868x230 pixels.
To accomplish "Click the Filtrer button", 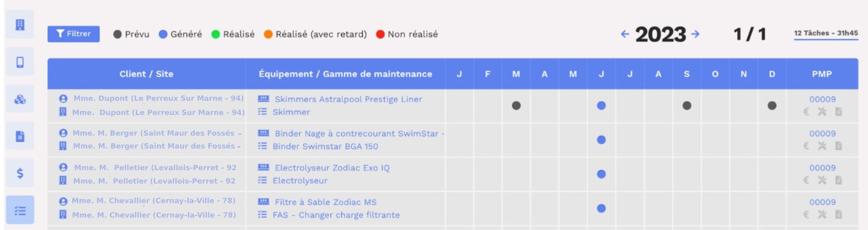I will (x=73, y=34).
